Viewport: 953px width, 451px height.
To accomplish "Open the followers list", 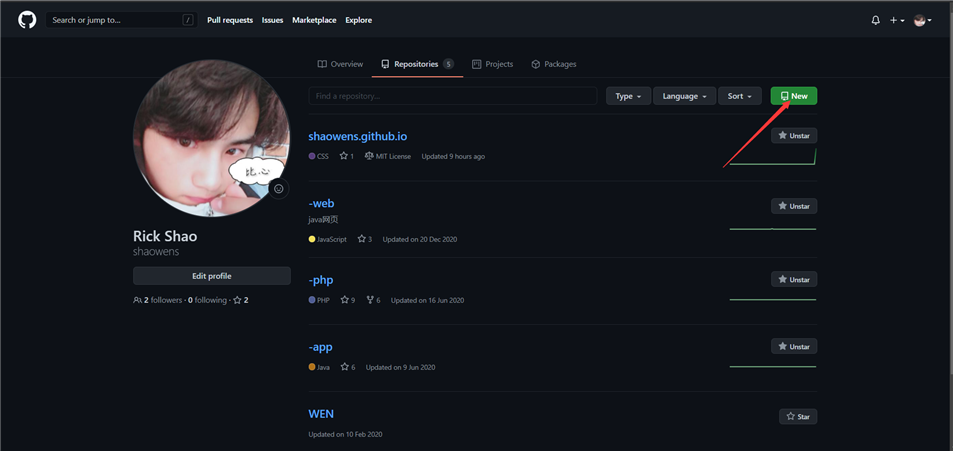I will (157, 300).
